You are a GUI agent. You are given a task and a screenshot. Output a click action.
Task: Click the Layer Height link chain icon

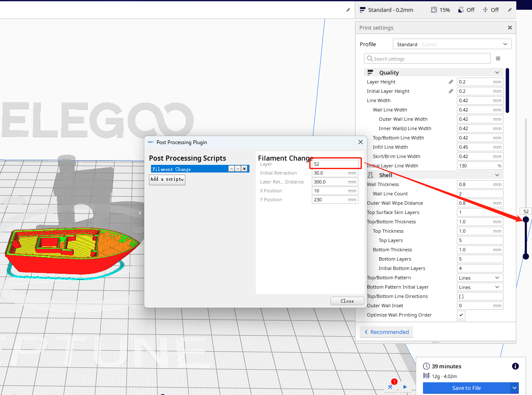tap(451, 82)
